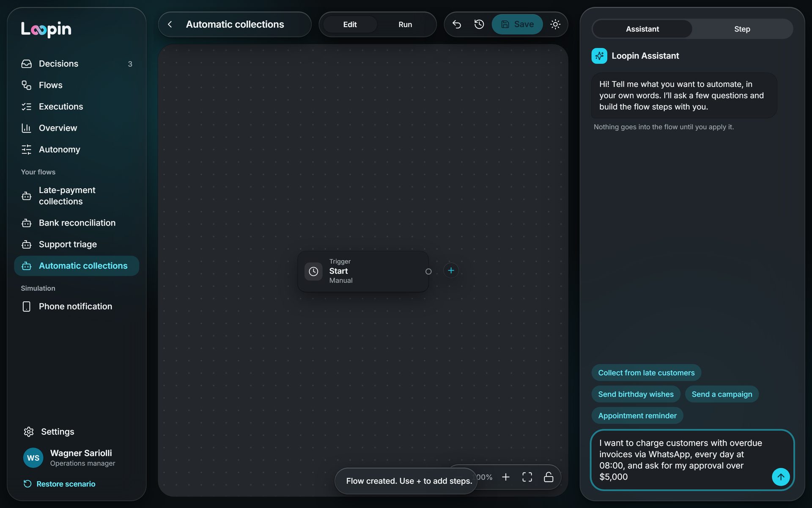Open Support triage flow

coord(77,244)
